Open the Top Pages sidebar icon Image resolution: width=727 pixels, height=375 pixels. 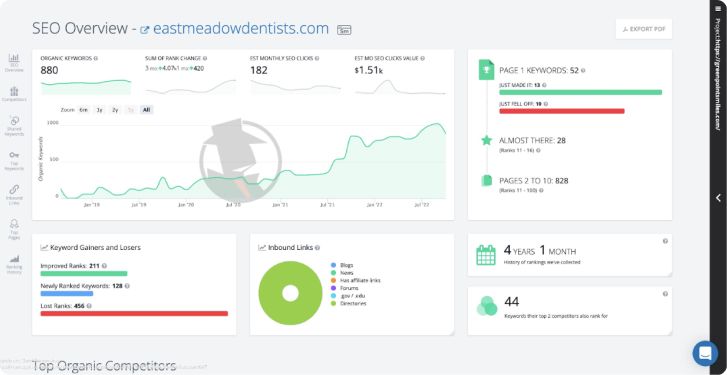pos(14,224)
